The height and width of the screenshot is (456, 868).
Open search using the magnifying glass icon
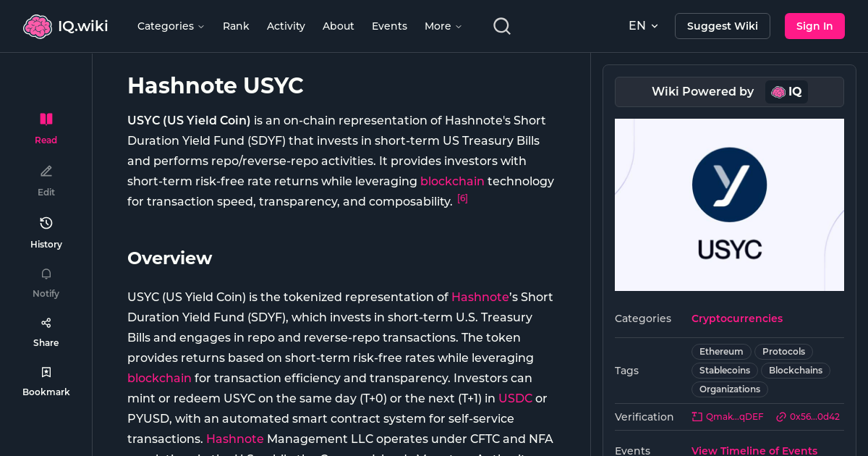(x=501, y=25)
